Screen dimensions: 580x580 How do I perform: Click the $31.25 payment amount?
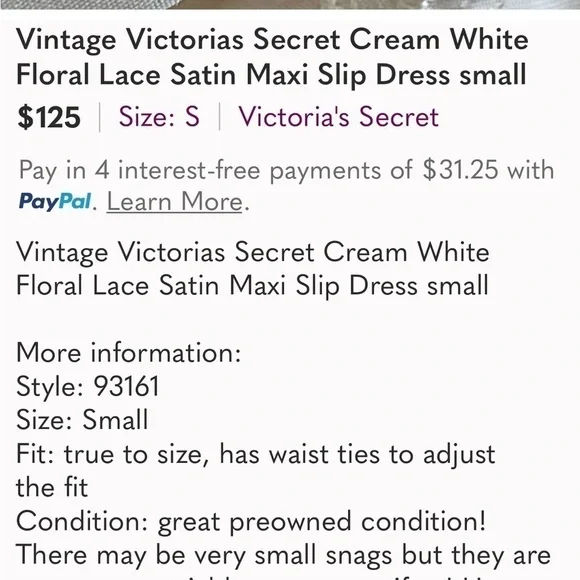pos(460,170)
